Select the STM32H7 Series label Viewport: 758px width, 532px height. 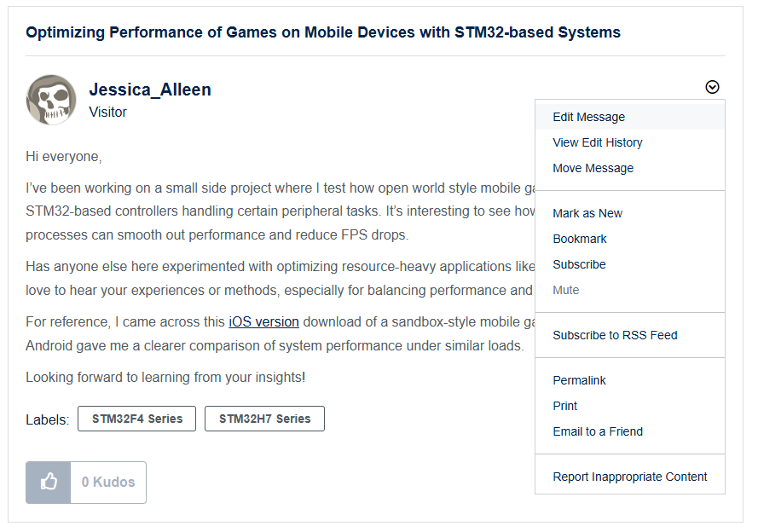[x=264, y=419]
